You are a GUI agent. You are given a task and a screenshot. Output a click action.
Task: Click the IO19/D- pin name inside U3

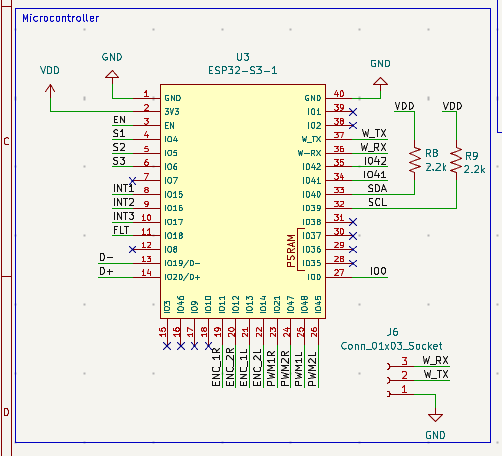pos(182,263)
